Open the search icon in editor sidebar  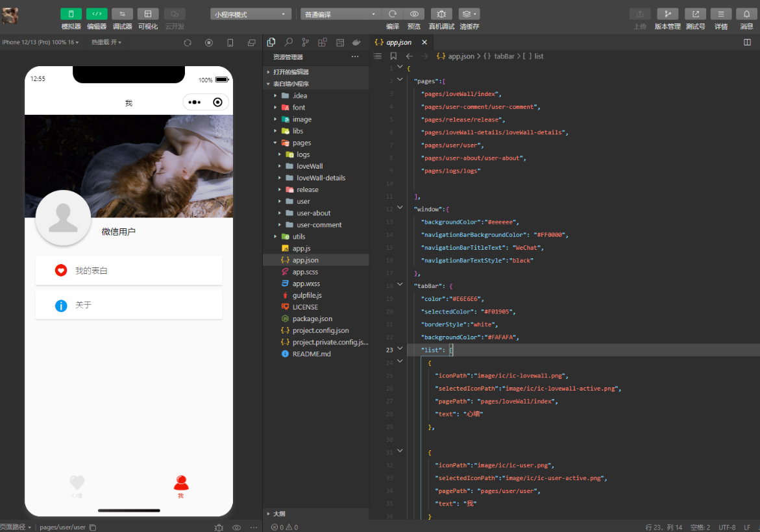(x=288, y=42)
